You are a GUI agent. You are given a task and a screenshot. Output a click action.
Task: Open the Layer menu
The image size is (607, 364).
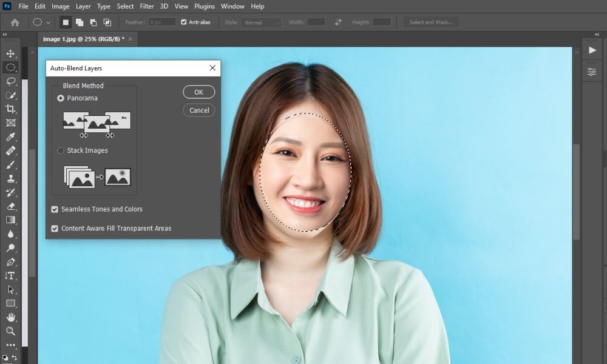click(83, 6)
